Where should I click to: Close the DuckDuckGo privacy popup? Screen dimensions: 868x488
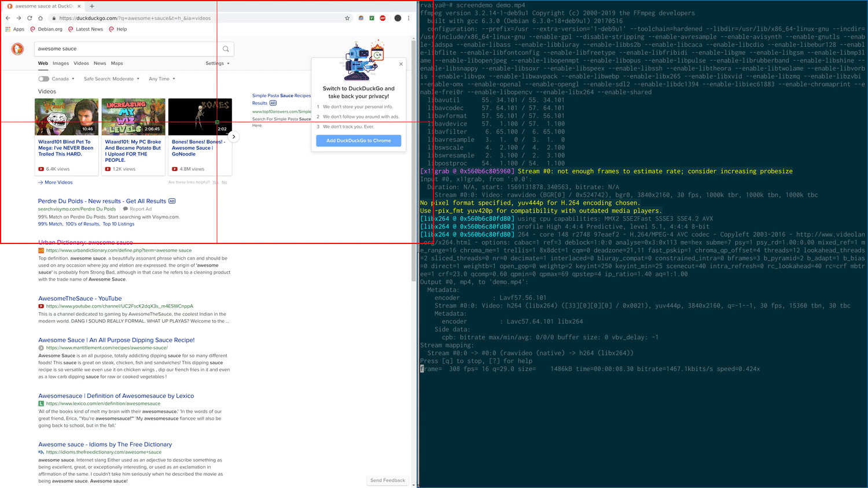pos(401,64)
